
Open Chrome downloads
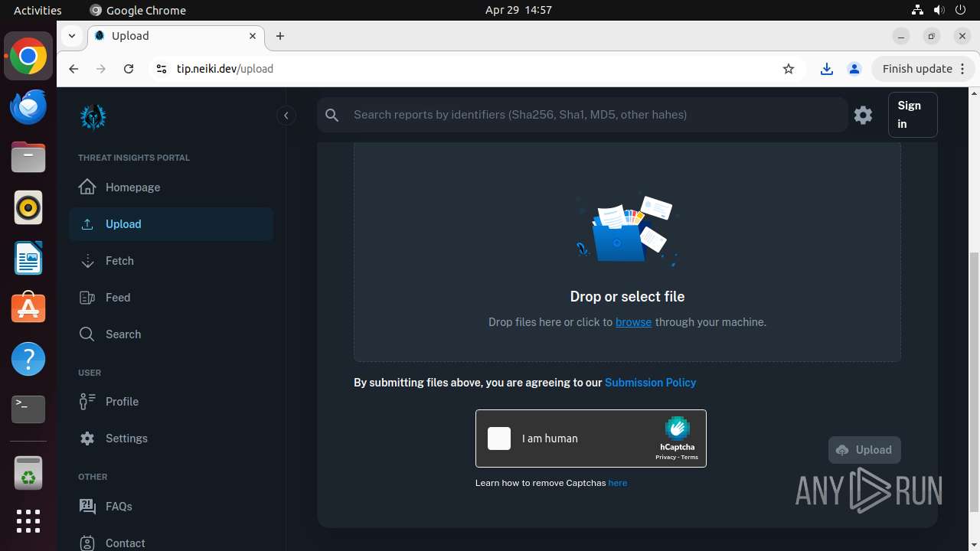point(827,69)
